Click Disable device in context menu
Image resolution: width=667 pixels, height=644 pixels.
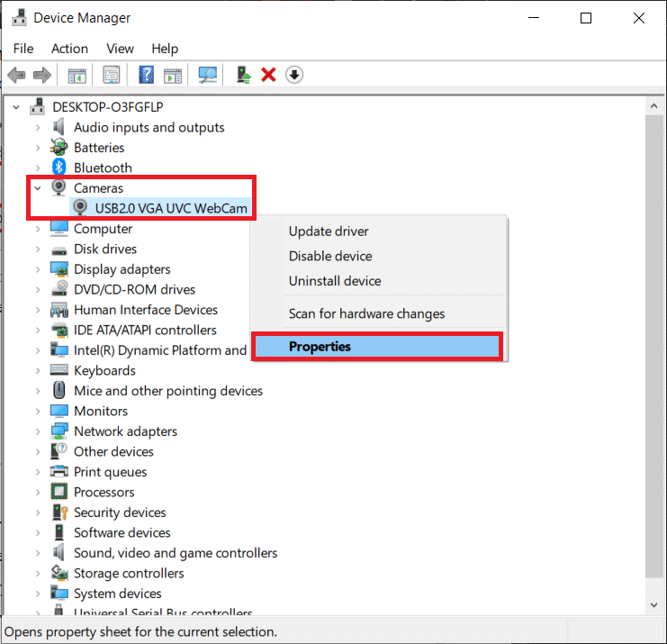(329, 257)
